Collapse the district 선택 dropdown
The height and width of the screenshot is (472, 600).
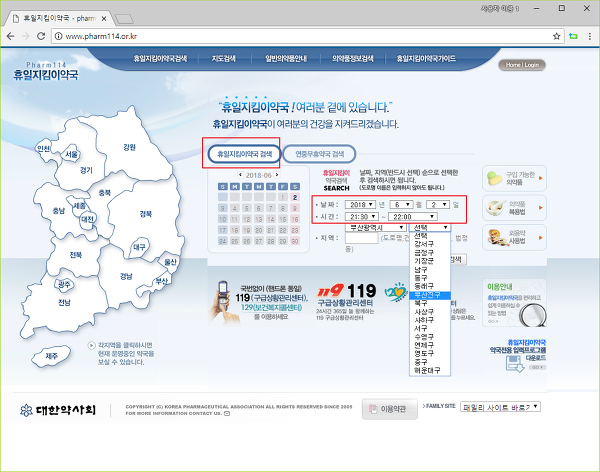pos(430,227)
